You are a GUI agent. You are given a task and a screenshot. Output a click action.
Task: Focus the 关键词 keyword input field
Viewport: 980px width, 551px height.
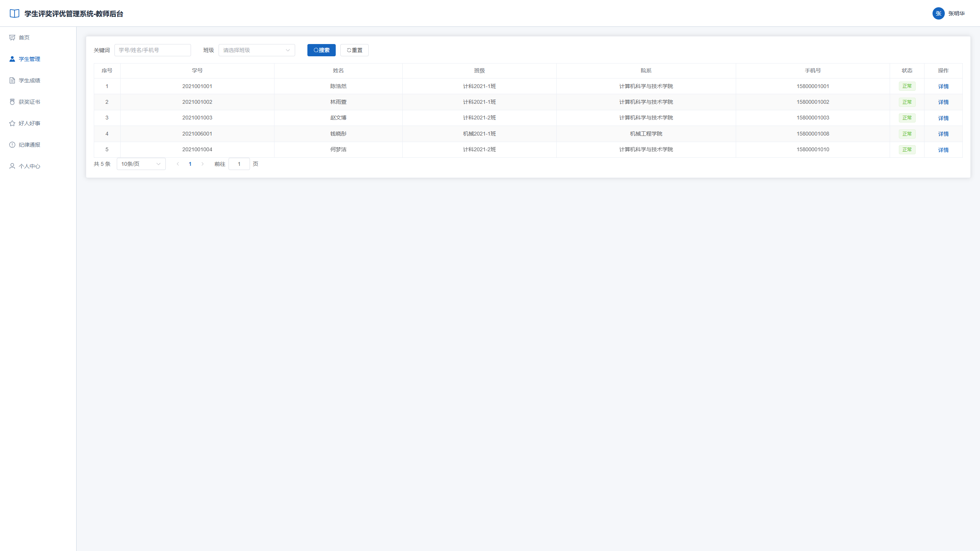coord(152,50)
